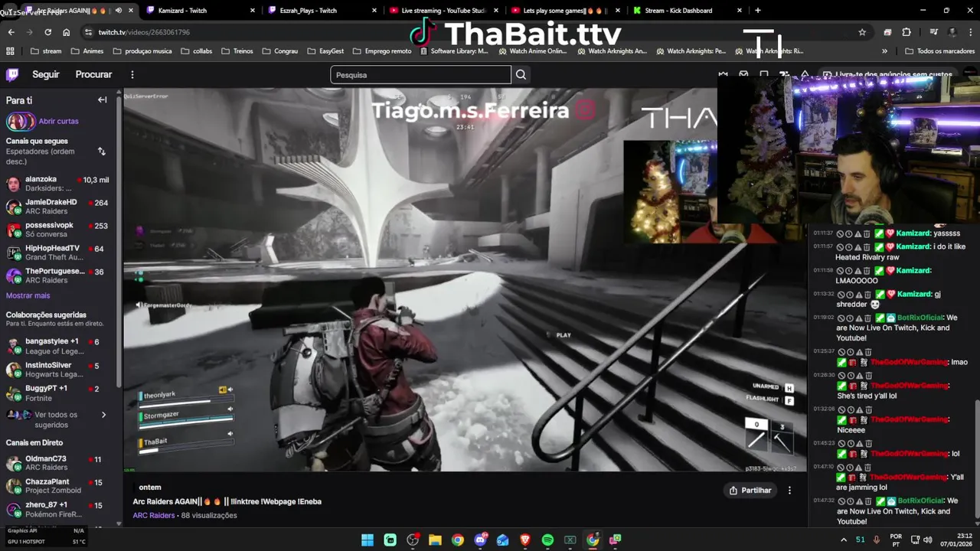Click the Twitch logo home icon
Image resolution: width=980 pixels, height=551 pixels.
12,74
